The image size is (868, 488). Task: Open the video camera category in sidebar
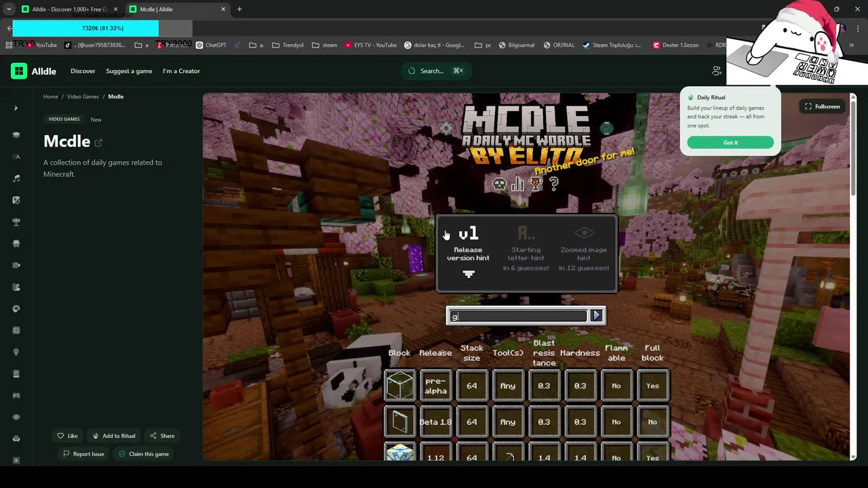(x=16, y=265)
